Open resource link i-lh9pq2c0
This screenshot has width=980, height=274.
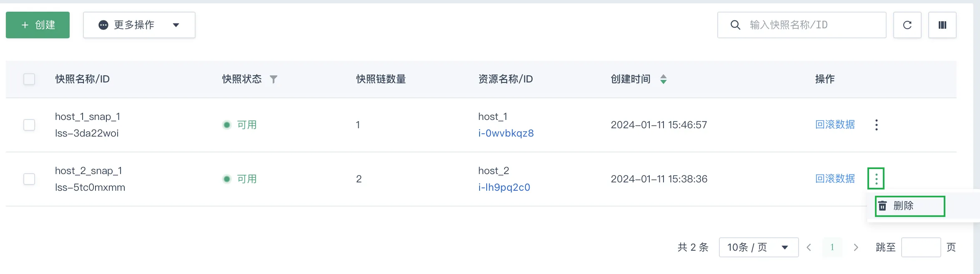(504, 187)
